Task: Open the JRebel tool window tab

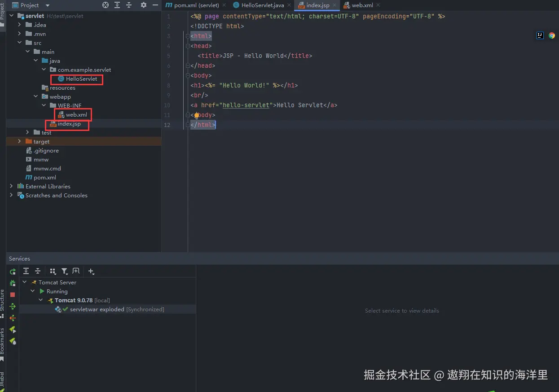Action: pyautogui.click(x=2, y=380)
